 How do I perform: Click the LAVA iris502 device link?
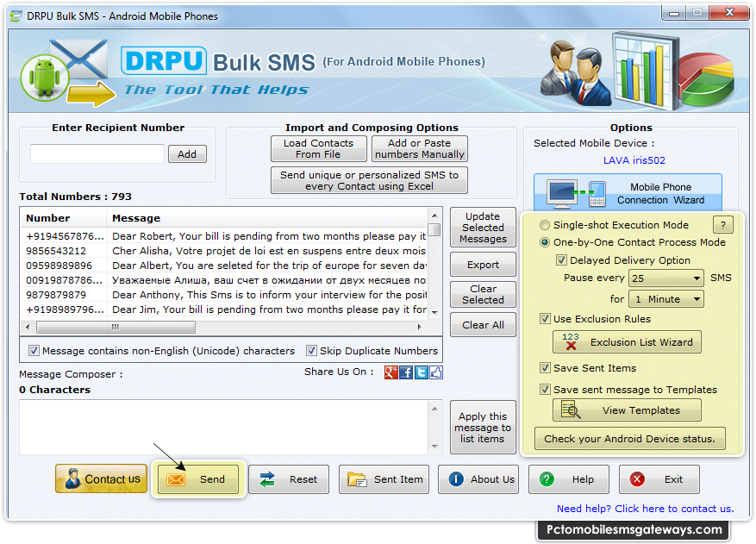[634, 160]
